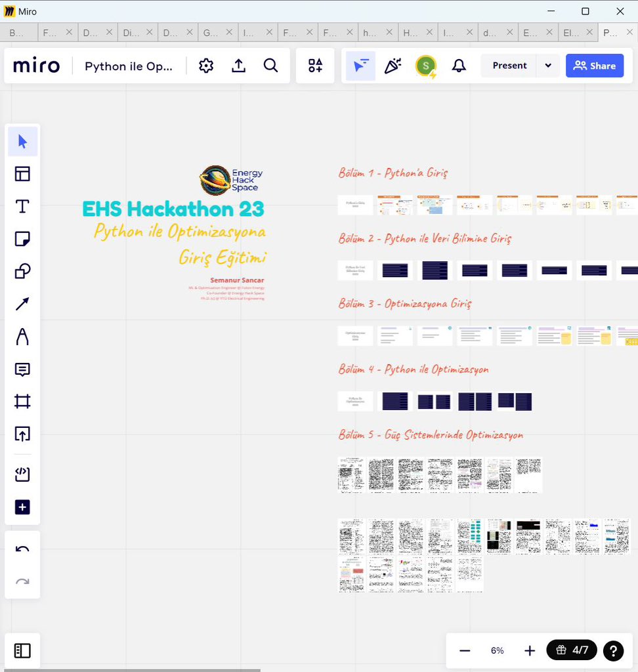Zoom out with the minus button
This screenshot has height=672, width=638.
(465, 650)
